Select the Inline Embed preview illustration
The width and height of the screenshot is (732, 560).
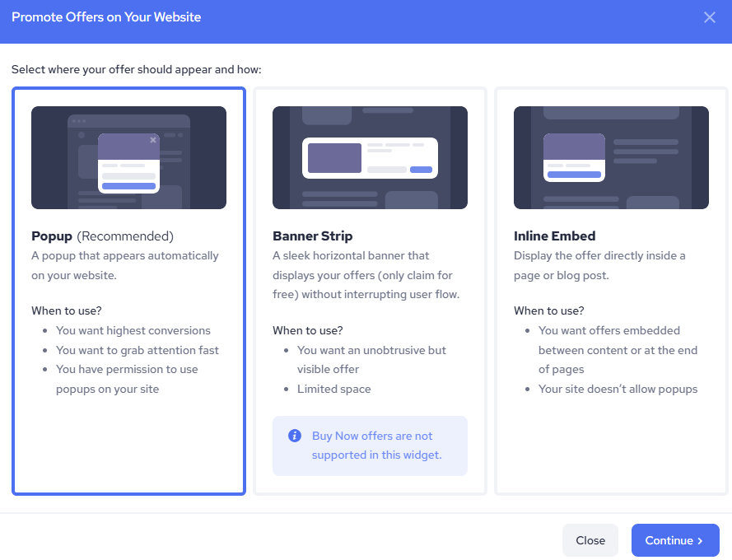tap(611, 157)
